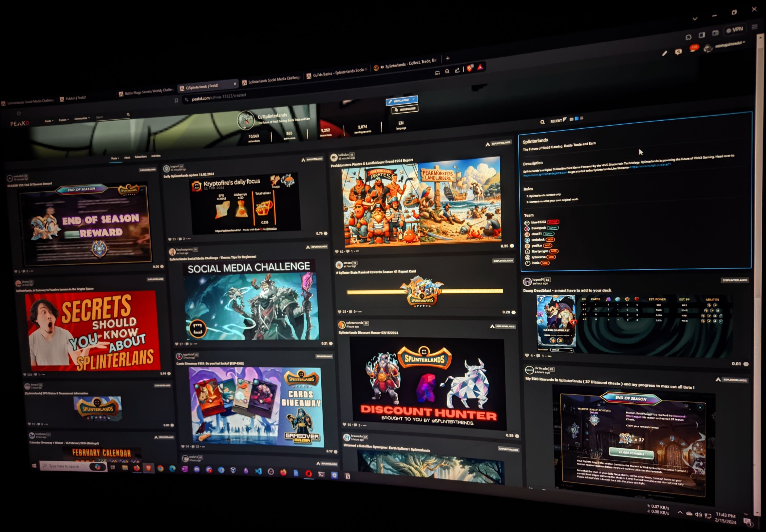Click the search magnifier beside RECENT
766x532 pixels.
coord(543,122)
